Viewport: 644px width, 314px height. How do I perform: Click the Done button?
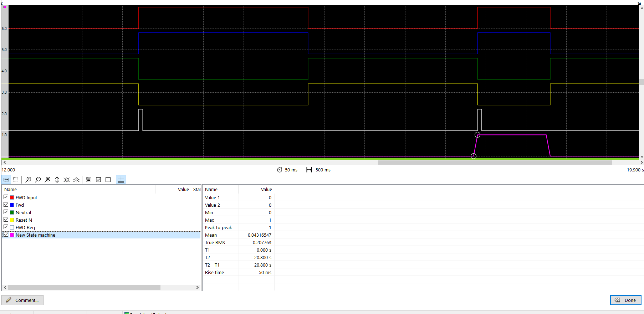click(x=625, y=300)
